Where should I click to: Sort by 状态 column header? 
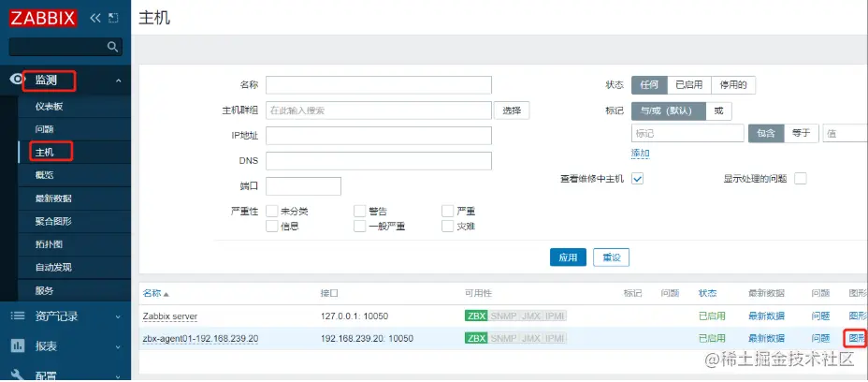pos(707,293)
